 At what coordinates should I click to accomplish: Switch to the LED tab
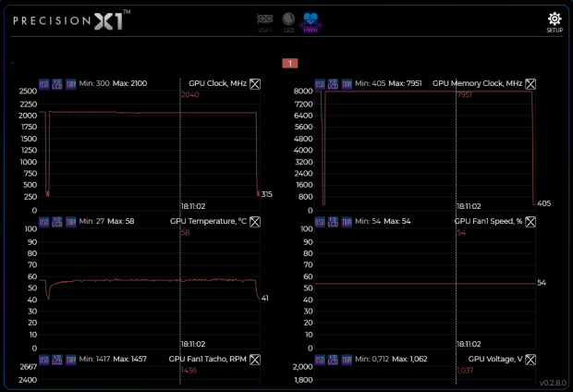[288, 23]
